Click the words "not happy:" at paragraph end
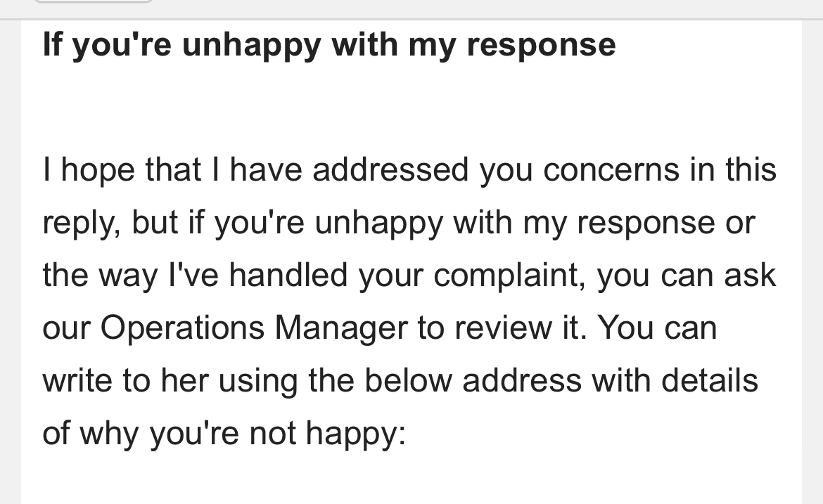The height and width of the screenshot is (504, 823). pos(328,433)
